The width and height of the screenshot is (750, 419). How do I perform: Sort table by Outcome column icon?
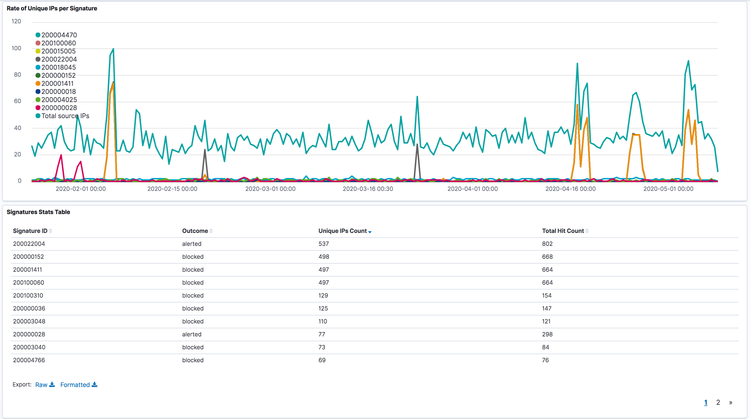211,231
